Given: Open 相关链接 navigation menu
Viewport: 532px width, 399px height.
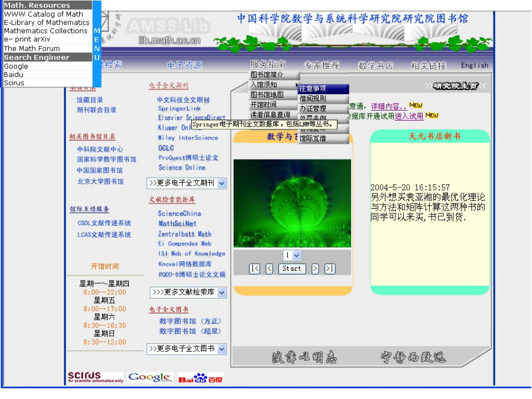Looking at the screenshot, I should point(429,66).
